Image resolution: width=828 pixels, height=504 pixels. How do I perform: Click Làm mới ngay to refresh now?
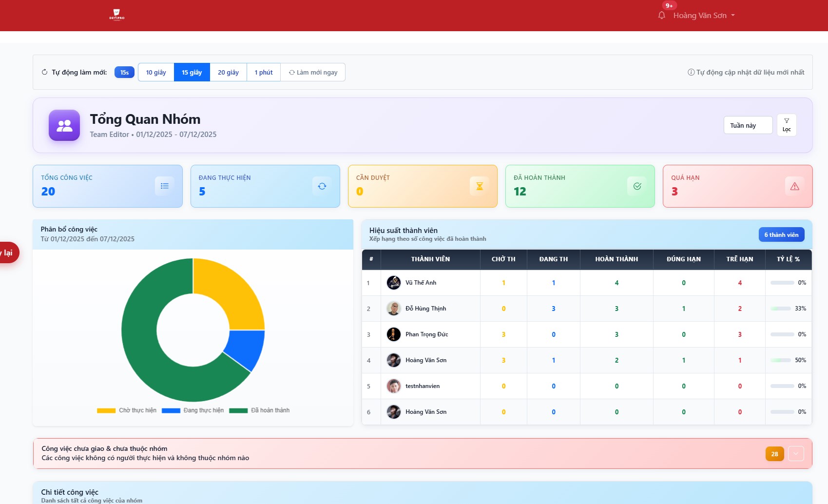point(312,72)
